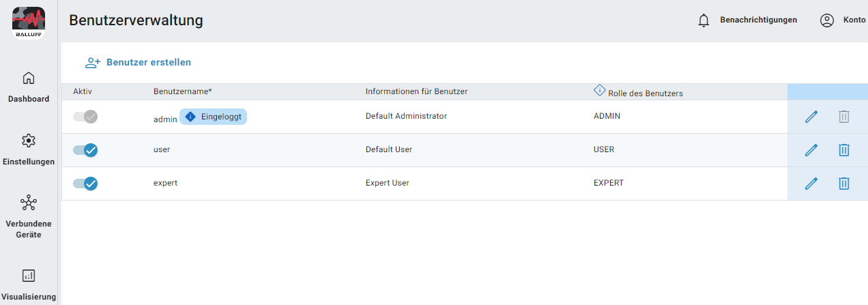
Task: Delete the expert user with trash icon
Action: coord(844,183)
